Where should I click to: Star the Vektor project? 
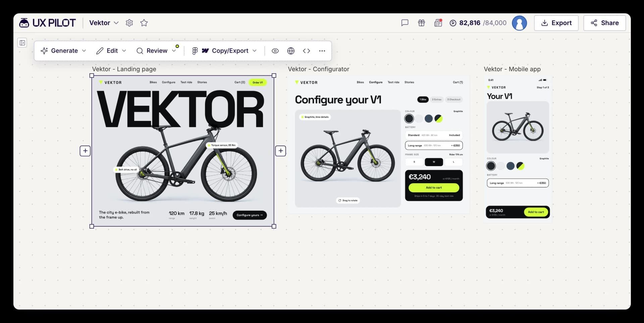(x=144, y=23)
